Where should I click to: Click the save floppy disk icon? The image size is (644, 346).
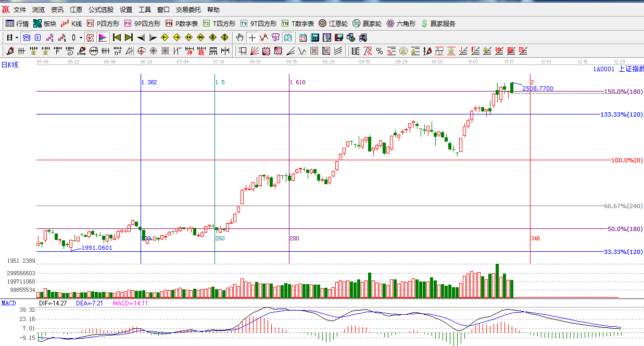click(339, 37)
